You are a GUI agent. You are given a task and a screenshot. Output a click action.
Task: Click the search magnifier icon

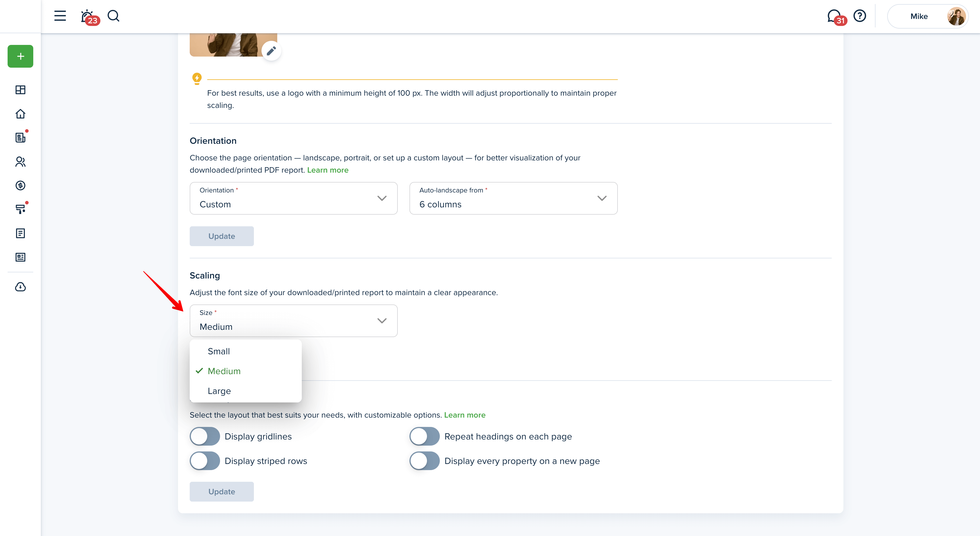tap(113, 16)
